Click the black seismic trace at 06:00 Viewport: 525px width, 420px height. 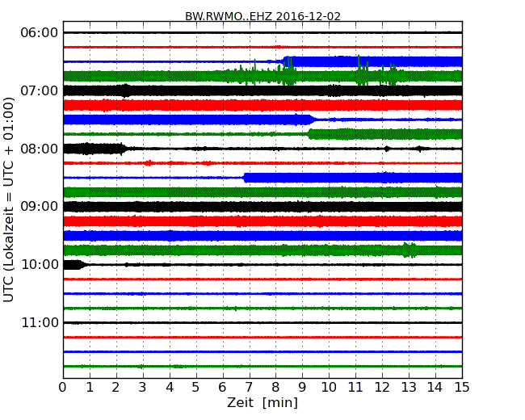point(262,32)
